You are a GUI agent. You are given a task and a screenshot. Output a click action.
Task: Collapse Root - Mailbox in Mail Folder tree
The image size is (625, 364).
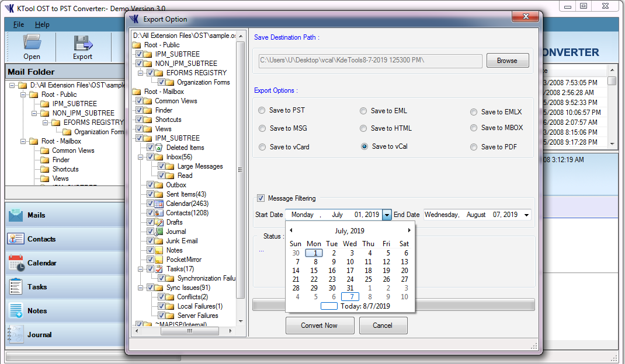point(23,141)
